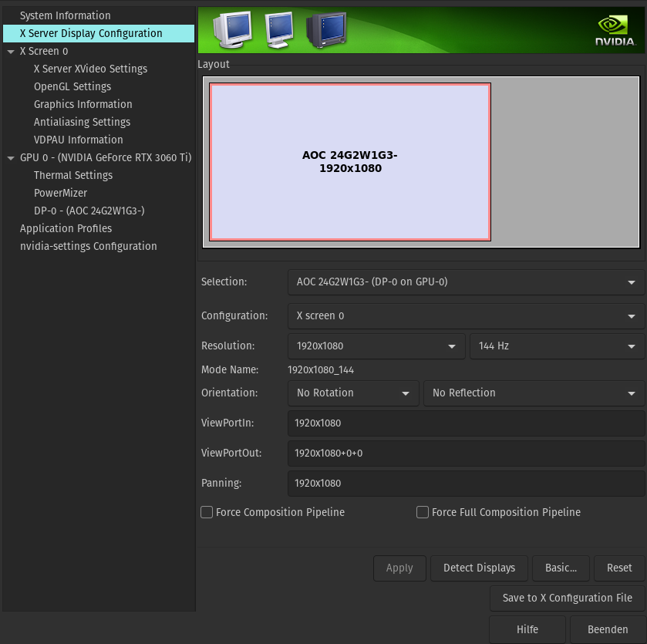Open Application Profiles in the sidebar
647x644 pixels.
pos(66,229)
